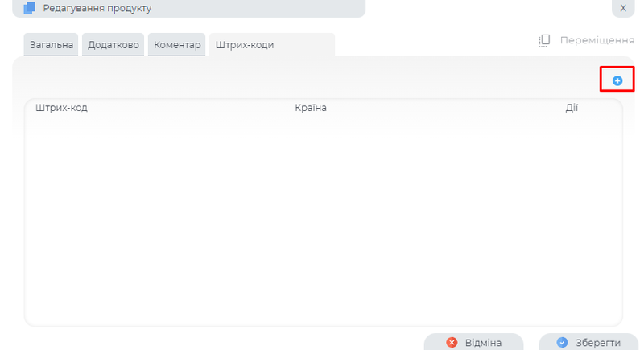Close the dialog with the X button
This screenshot has height=350, width=644.
click(x=622, y=8)
